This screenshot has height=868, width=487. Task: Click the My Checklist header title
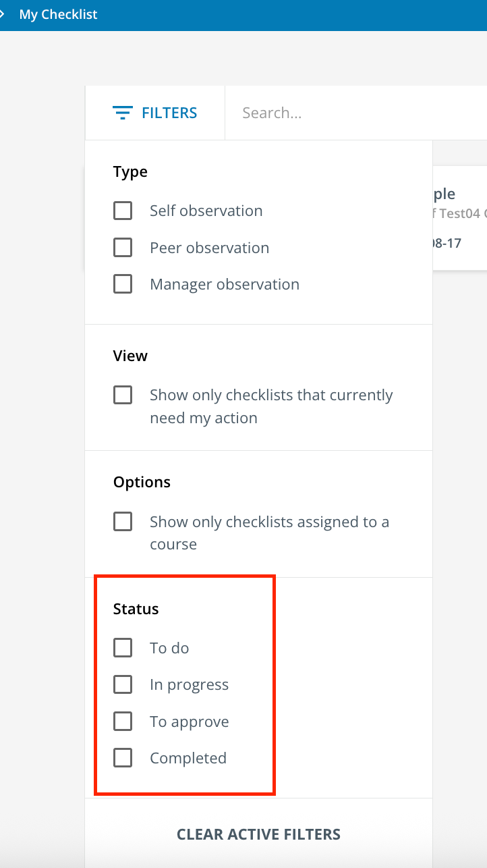coord(59,14)
